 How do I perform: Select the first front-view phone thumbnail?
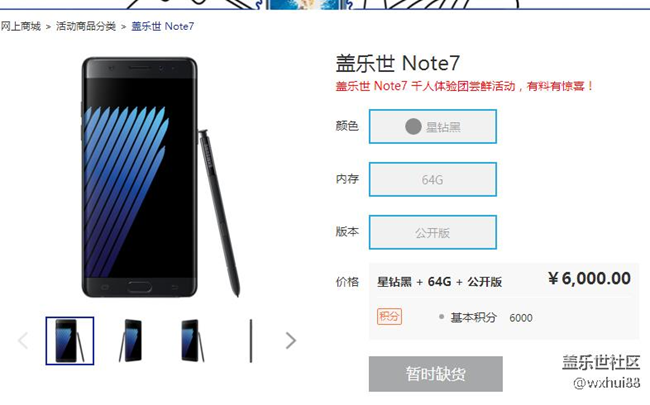pyautogui.click(x=70, y=341)
